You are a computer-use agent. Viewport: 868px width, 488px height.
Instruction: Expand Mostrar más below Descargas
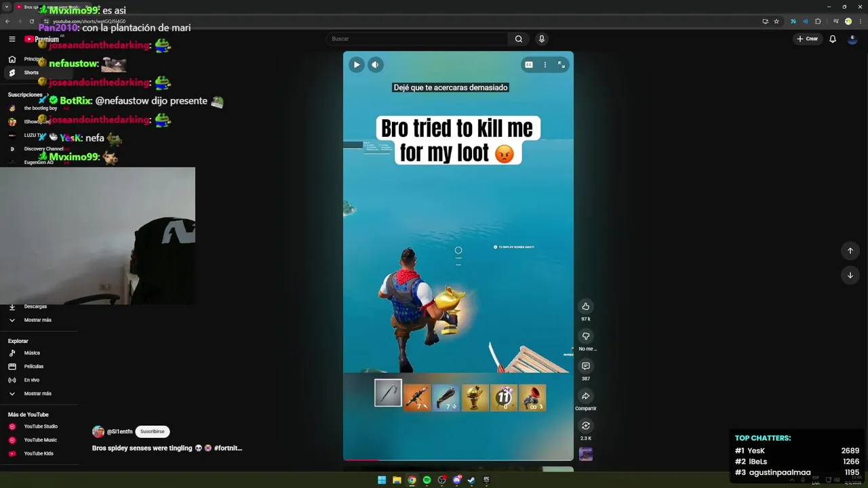click(x=37, y=320)
